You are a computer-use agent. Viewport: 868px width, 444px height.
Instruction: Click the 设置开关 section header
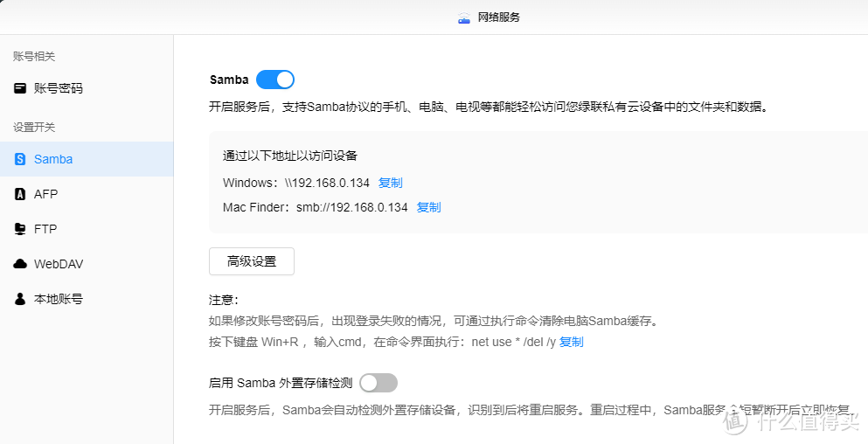34,128
